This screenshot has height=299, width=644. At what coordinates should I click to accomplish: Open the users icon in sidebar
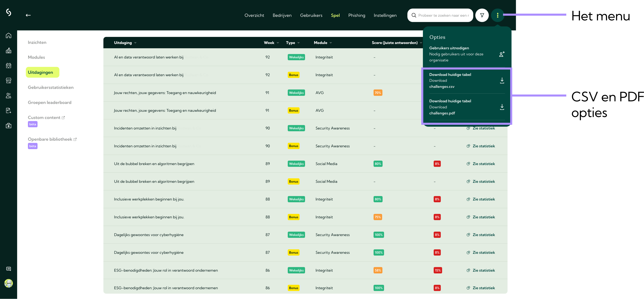8,96
